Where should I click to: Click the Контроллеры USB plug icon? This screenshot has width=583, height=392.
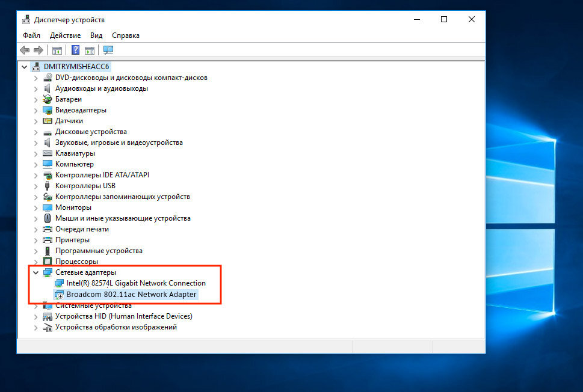tap(47, 186)
